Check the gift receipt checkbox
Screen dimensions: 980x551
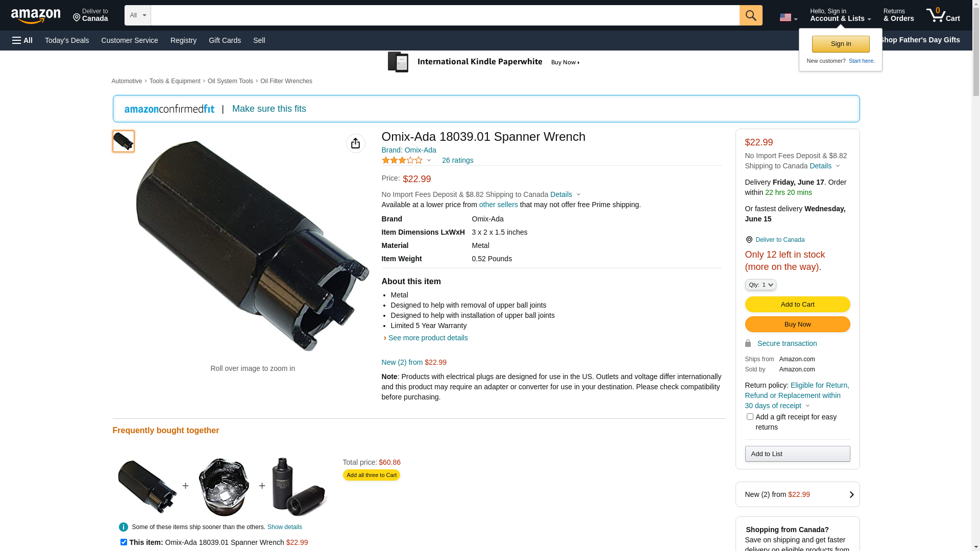[750, 417]
